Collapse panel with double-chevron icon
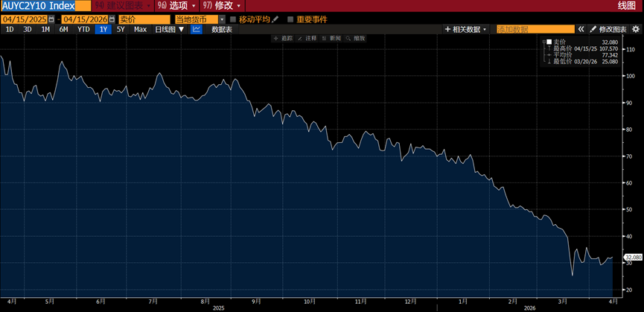The image size is (644, 312). point(581,30)
